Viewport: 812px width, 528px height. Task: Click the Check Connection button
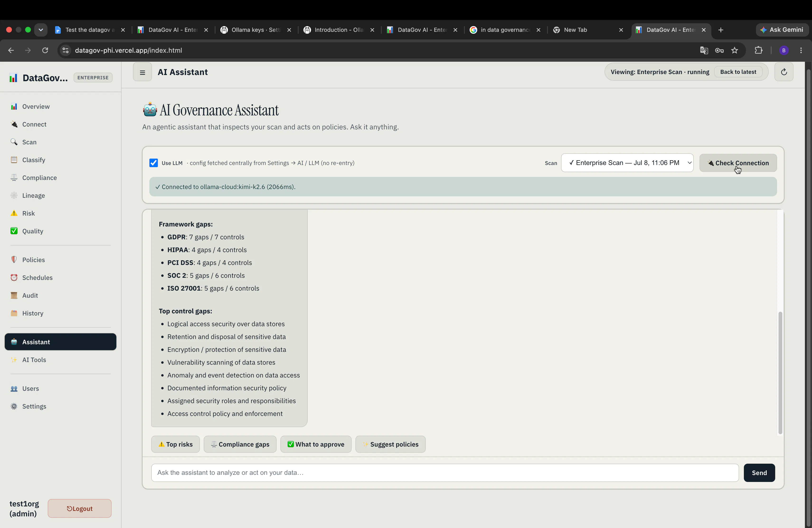pyautogui.click(x=738, y=163)
